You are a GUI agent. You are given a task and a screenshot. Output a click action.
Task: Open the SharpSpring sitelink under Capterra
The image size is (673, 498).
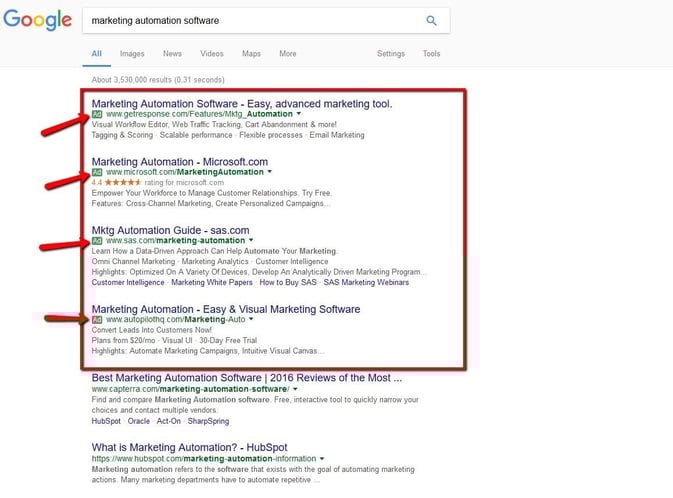pyautogui.click(x=208, y=421)
